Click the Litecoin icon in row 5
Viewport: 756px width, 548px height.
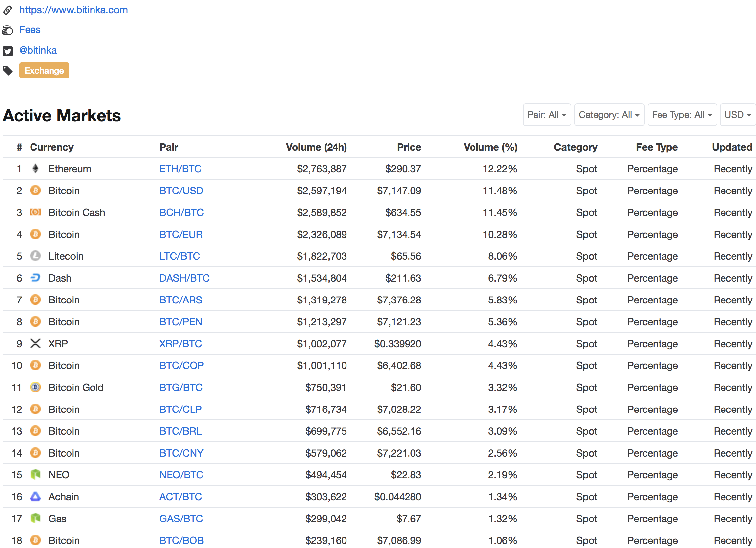point(35,256)
